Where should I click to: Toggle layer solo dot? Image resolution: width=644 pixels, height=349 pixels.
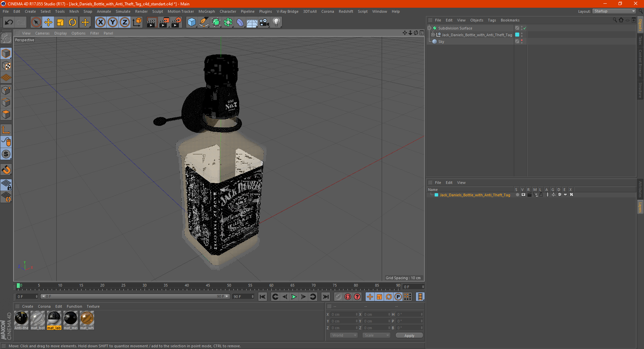pos(517,195)
